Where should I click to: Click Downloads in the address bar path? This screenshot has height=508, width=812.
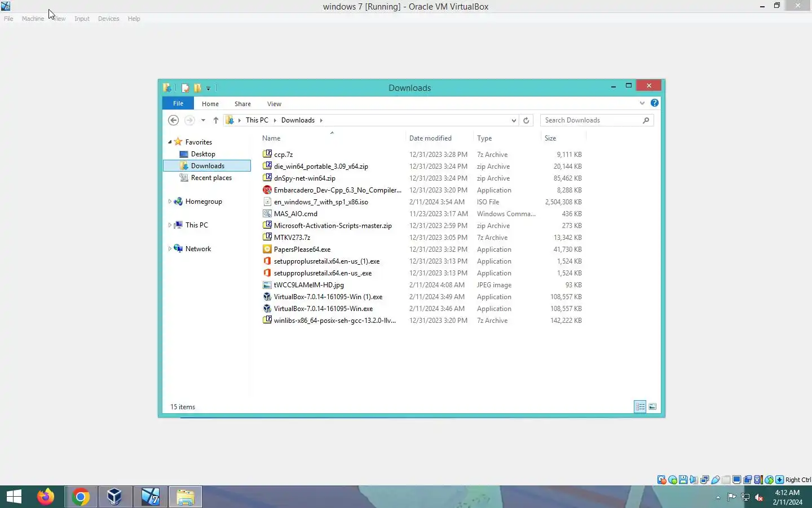pos(298,120)
